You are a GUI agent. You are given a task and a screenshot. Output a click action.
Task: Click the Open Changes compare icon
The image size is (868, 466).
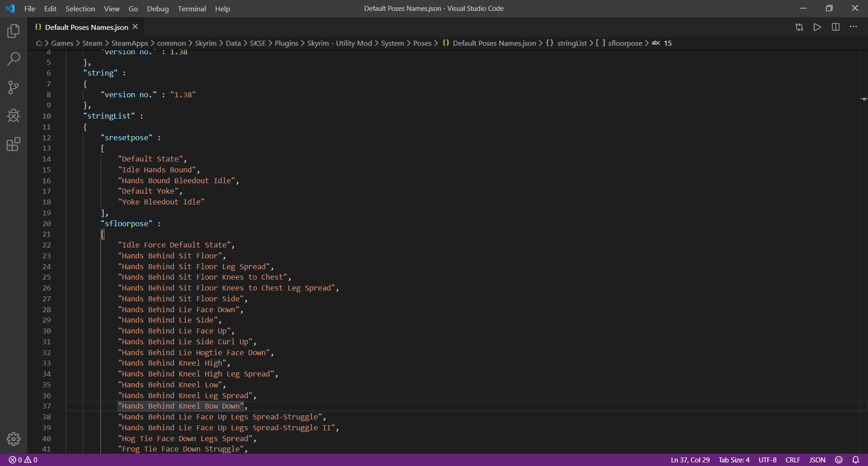pos(799,27)
